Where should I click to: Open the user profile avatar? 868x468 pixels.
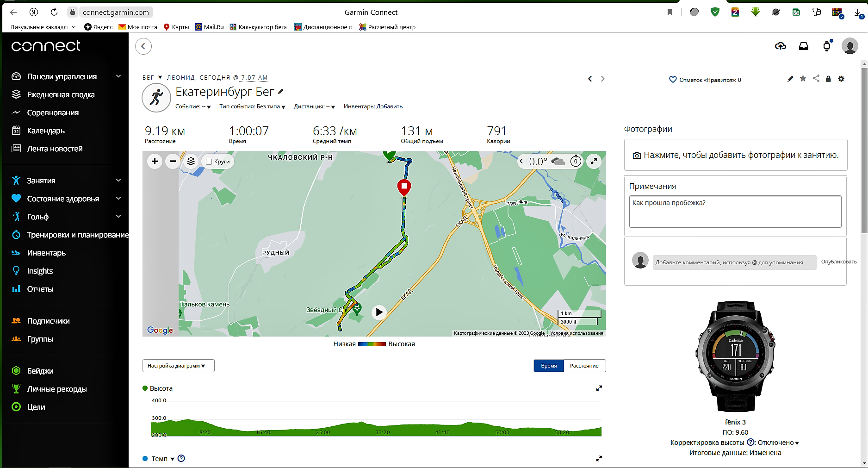click(850, 46)
